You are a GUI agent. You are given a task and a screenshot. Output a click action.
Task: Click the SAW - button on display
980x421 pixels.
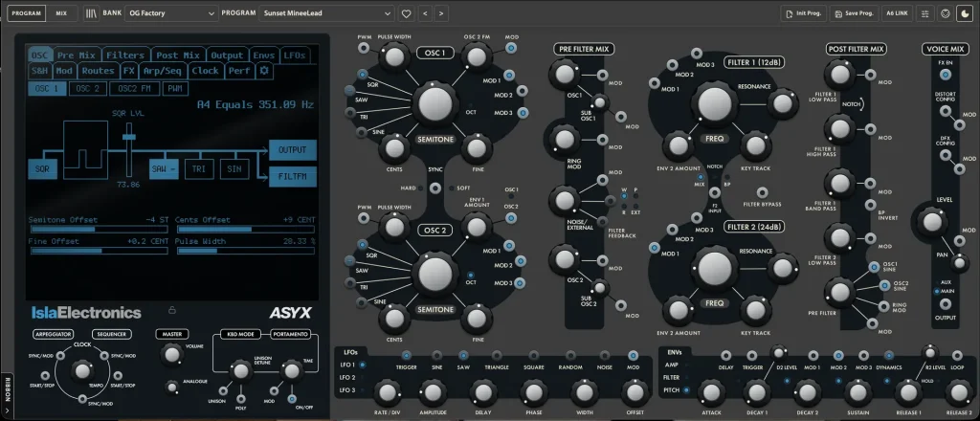[x=164, y=168]
